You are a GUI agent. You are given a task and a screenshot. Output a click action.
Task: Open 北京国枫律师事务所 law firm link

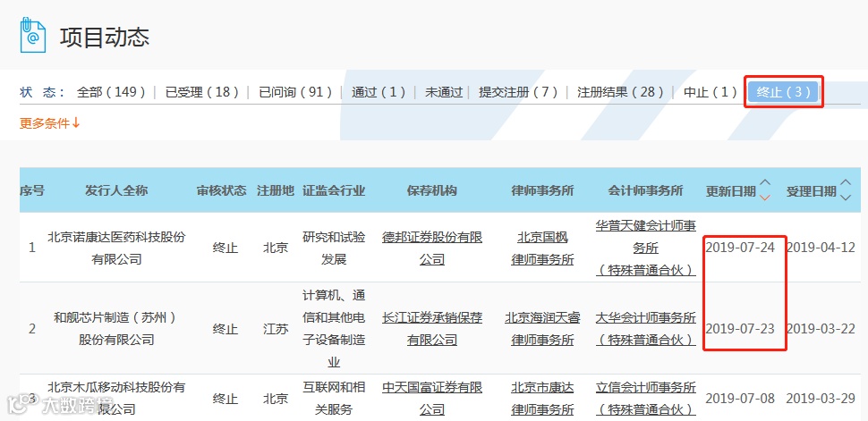click(x=542, y=248)
